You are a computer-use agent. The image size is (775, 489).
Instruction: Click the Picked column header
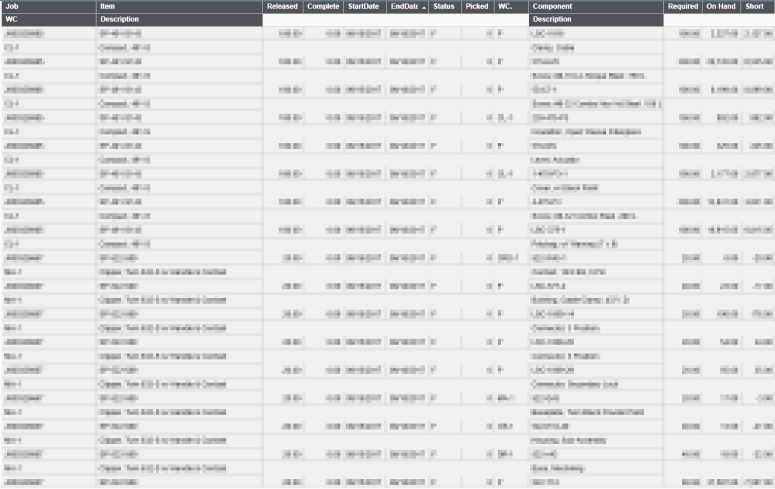[476, 6]
